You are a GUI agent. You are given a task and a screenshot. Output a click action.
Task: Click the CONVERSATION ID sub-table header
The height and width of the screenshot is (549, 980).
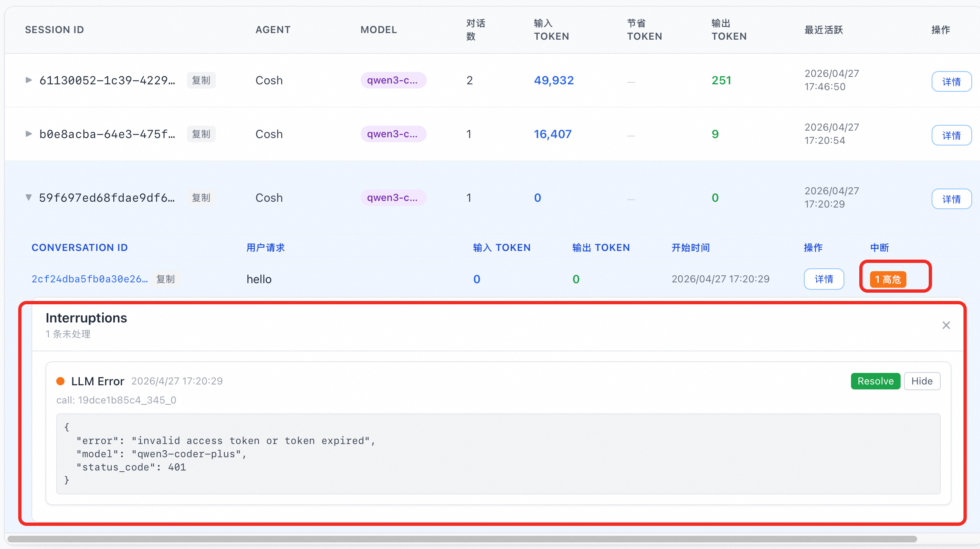click(80, 248)
